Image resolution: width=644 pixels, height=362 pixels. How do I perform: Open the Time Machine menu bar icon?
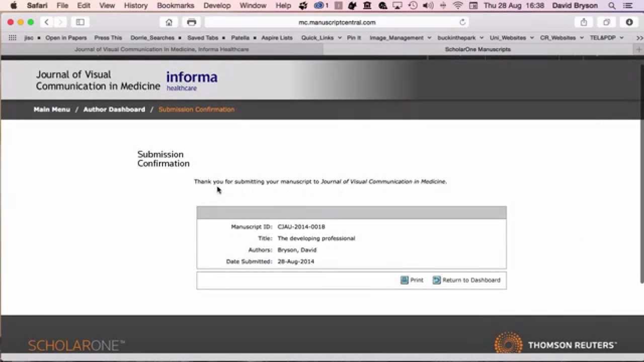(413, 6)
